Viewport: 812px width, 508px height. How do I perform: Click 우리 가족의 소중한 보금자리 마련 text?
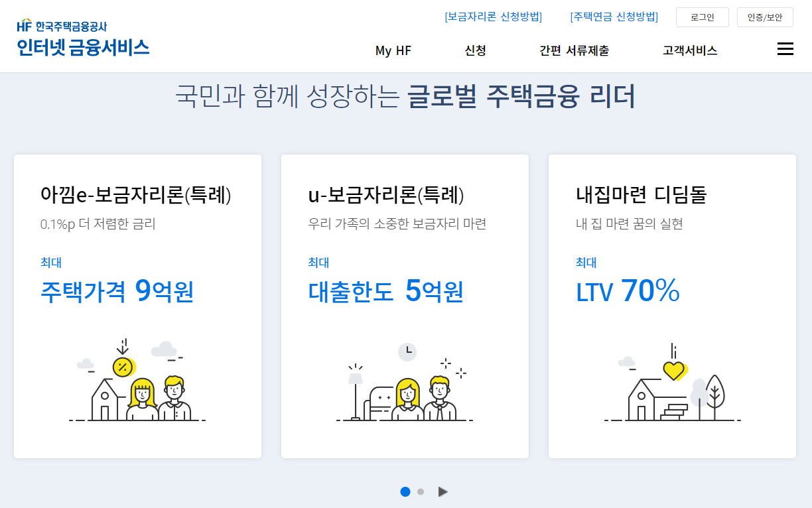click(x=397, y=224)
